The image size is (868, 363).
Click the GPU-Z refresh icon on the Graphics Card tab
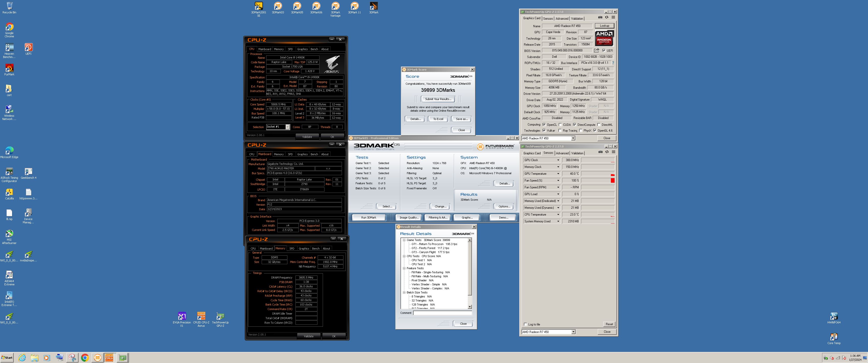607,17
